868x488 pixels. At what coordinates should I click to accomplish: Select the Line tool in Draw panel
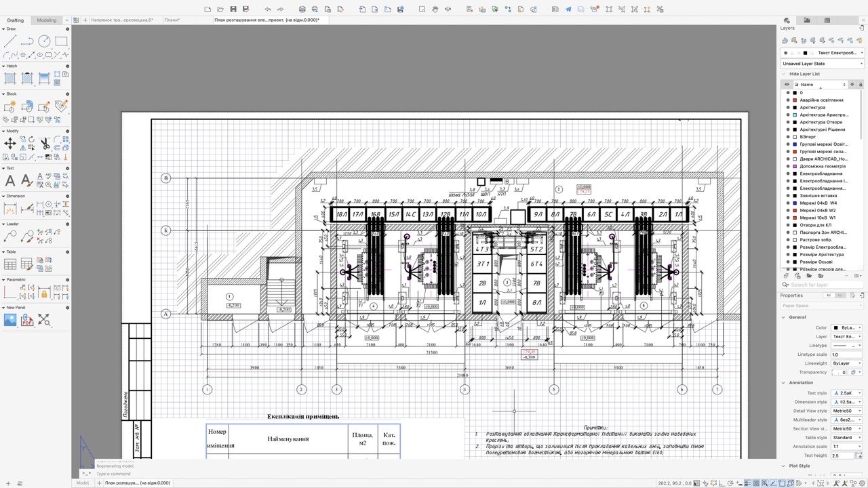(10, 41)
